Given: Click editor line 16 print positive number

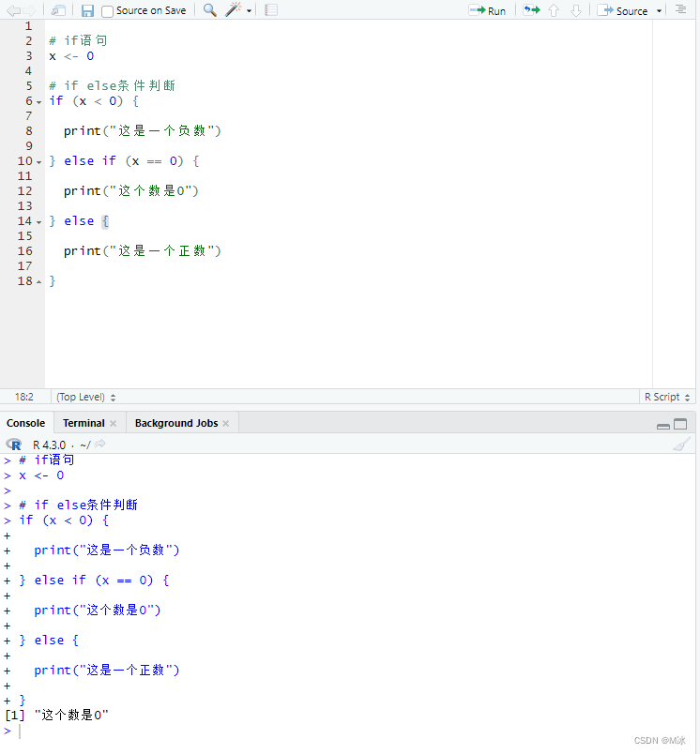Looking at the screenshot, I should click(142, 251).
